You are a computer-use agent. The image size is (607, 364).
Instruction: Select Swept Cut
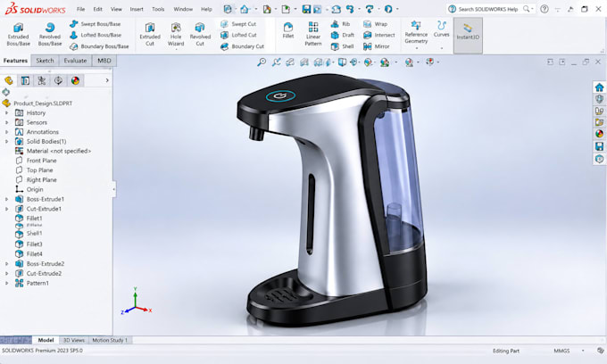[238, 24]
